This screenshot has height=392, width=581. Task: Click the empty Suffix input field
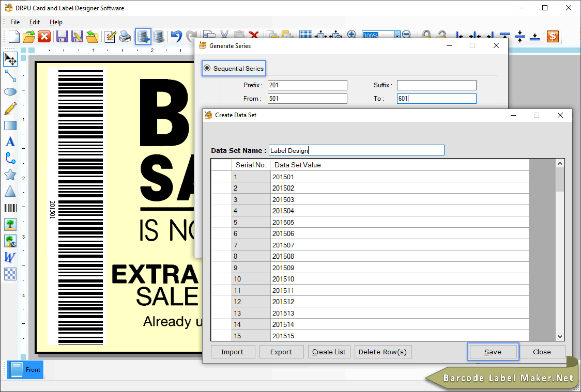[436, 85]
